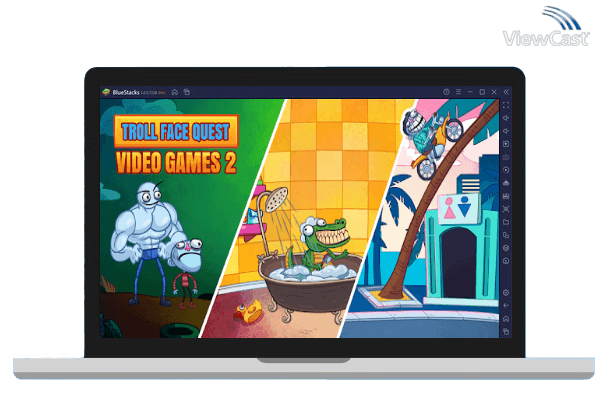Click the crocodile in the bathtub
Screen dimensions: 602x414
point(324,243)
